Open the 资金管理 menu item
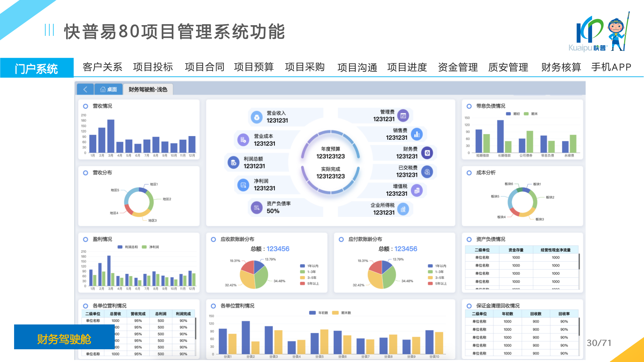This screenshot has width=644, height=362. point(458,67)
